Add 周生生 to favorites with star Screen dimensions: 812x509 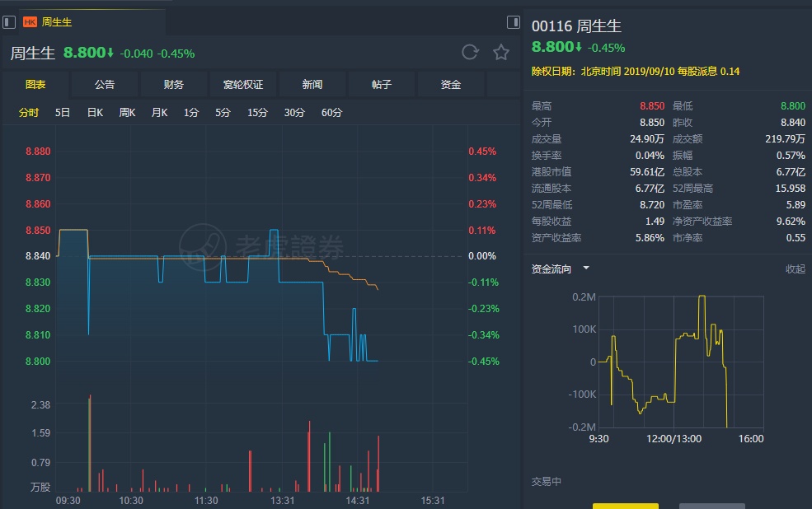click(500, 52)
